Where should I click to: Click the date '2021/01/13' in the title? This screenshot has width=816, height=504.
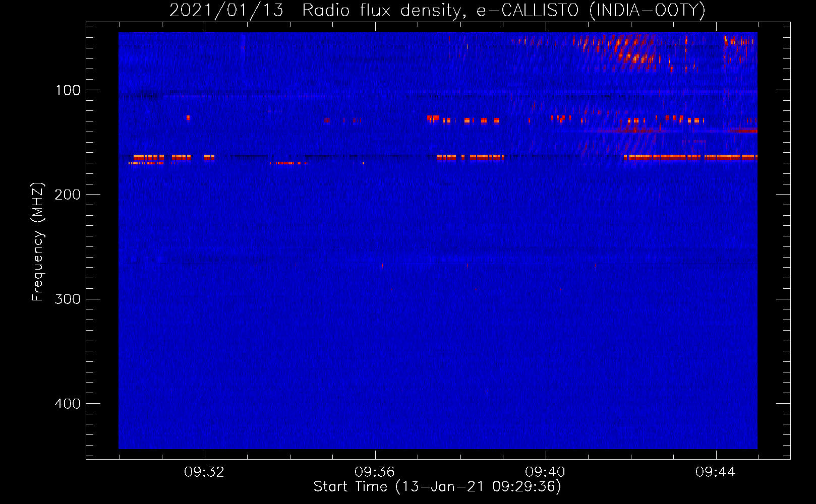click(x=226, y=10)
